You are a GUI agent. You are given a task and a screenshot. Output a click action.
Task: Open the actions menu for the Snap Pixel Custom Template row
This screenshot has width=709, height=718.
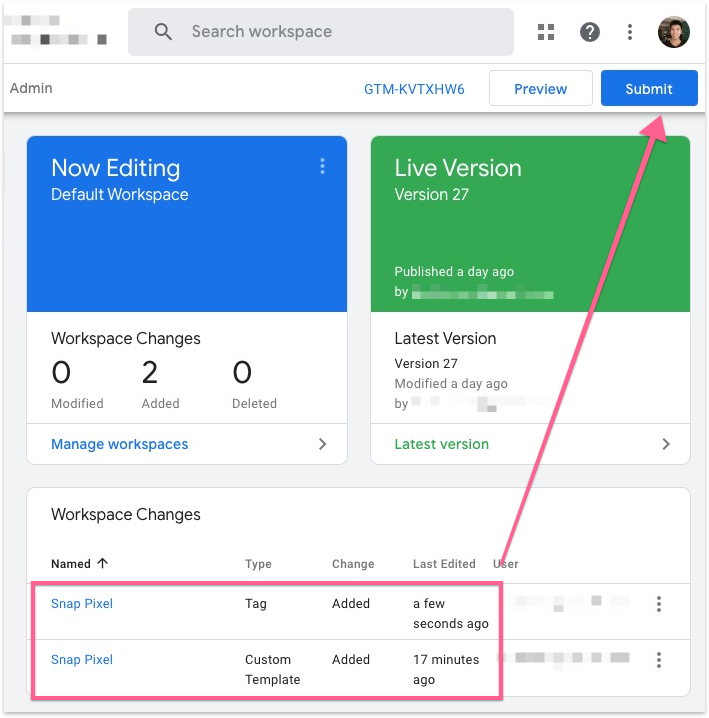(x=658, y=660)
